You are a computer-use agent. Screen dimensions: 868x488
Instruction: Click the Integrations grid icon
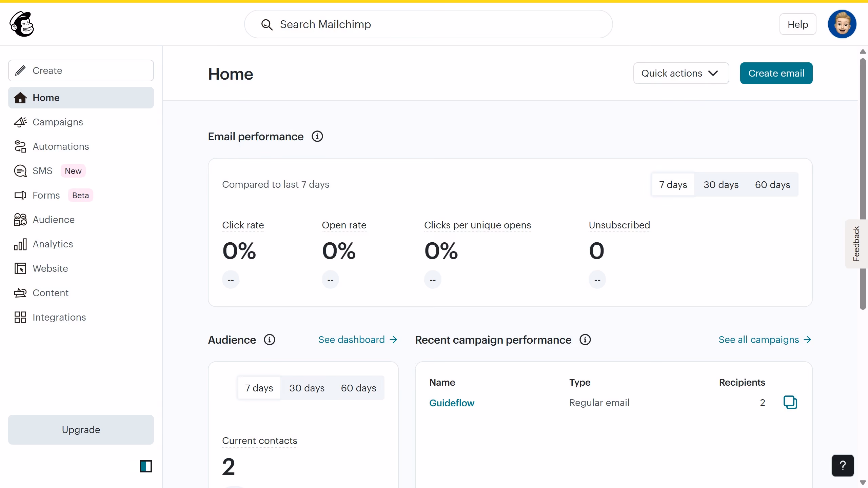tap(20, 317)
